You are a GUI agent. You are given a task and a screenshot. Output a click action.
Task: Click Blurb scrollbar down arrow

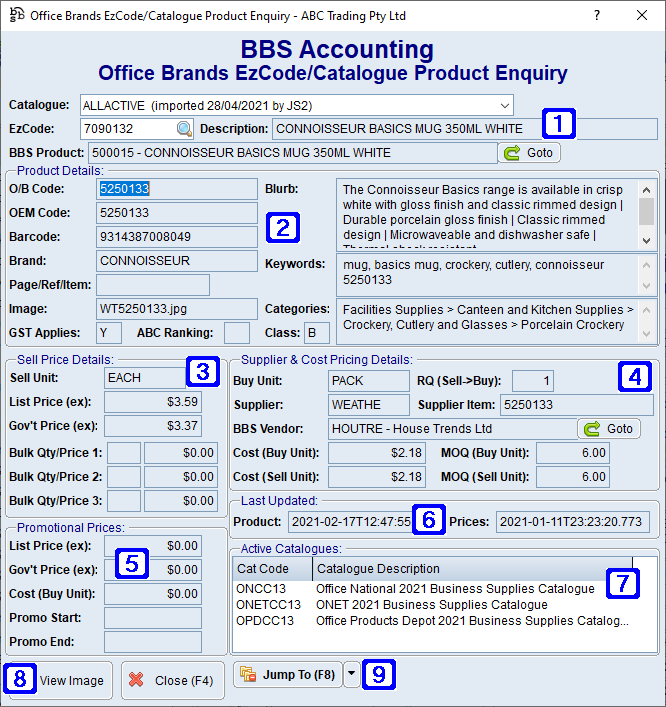tap(646, 241)
